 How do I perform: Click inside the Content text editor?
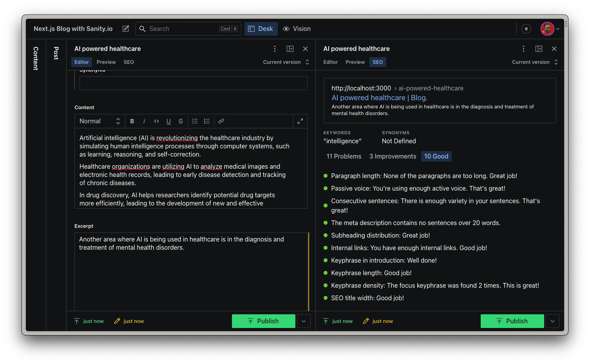[x=191, y=168]
